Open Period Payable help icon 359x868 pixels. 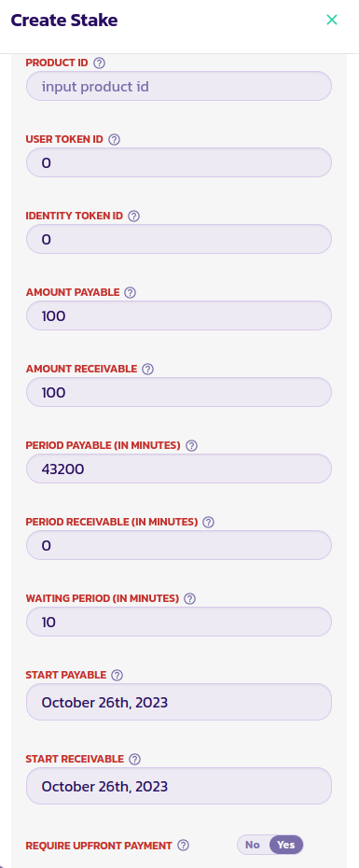click(x=191, y=445)
